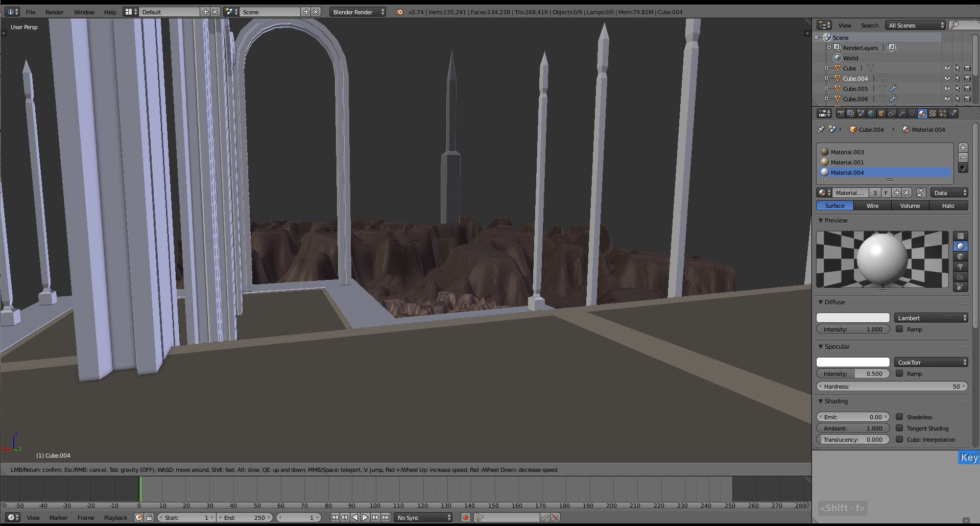The image size is (980, 526).
Task: Click the timeline record (auto keyframe) button
Action: pyautogui.click(x=465, y=517)
